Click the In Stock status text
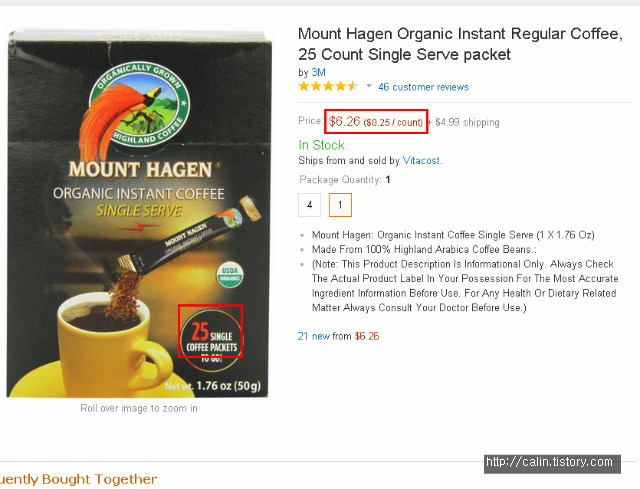Viewport: 640px width, 489px height. [322, 145]
